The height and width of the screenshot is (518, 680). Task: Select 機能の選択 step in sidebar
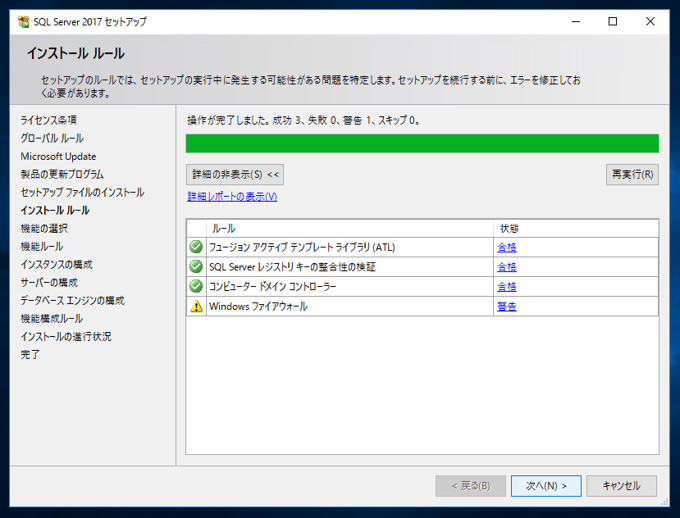(44, 228)
